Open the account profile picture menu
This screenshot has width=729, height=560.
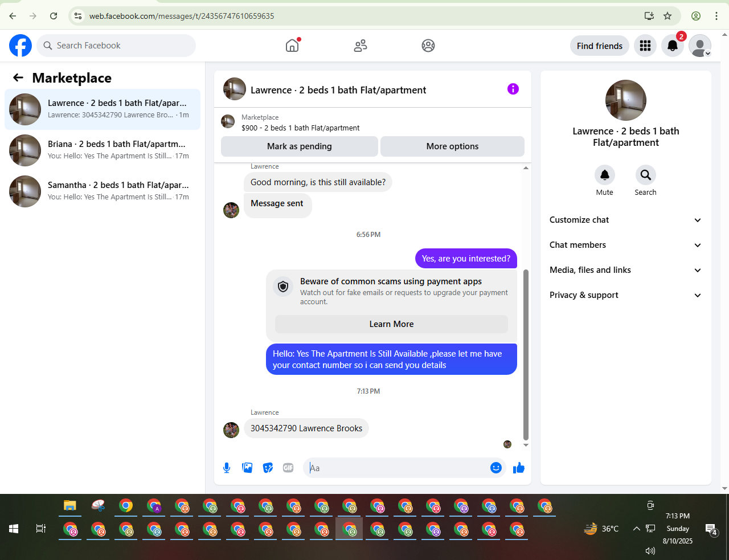tap(700, 46)
